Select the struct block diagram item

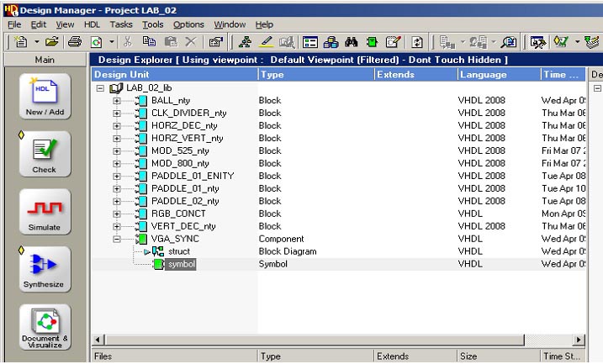[179, 251]
